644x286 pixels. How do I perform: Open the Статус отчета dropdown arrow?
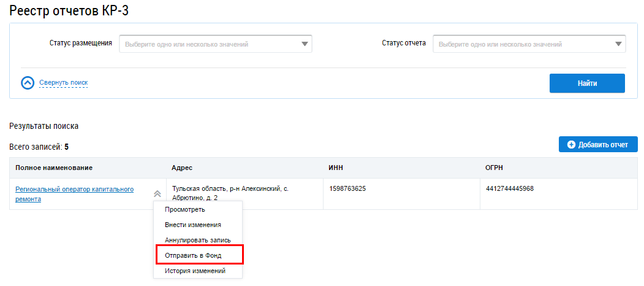pyautogui.click(x=618, y=44)
